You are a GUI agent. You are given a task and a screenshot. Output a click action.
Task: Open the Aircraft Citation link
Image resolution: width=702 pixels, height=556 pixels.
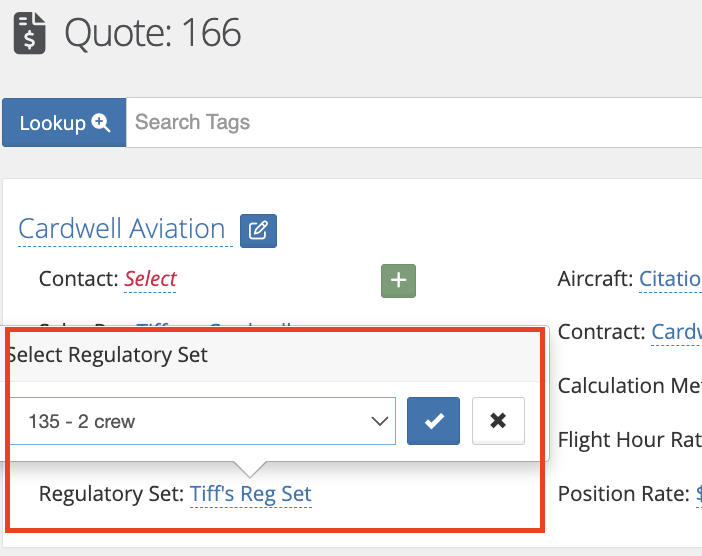(670, 279)
